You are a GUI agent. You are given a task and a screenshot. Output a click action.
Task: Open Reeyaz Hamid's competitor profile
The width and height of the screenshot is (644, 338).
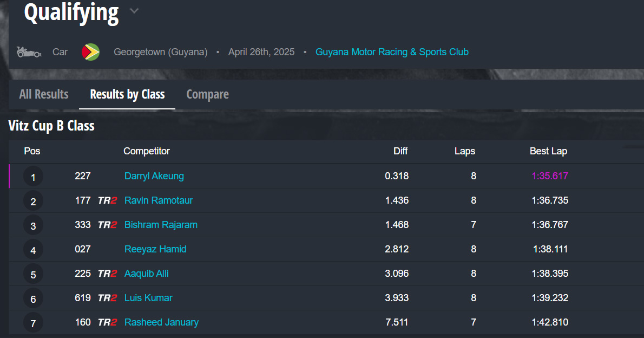point(155,249)
